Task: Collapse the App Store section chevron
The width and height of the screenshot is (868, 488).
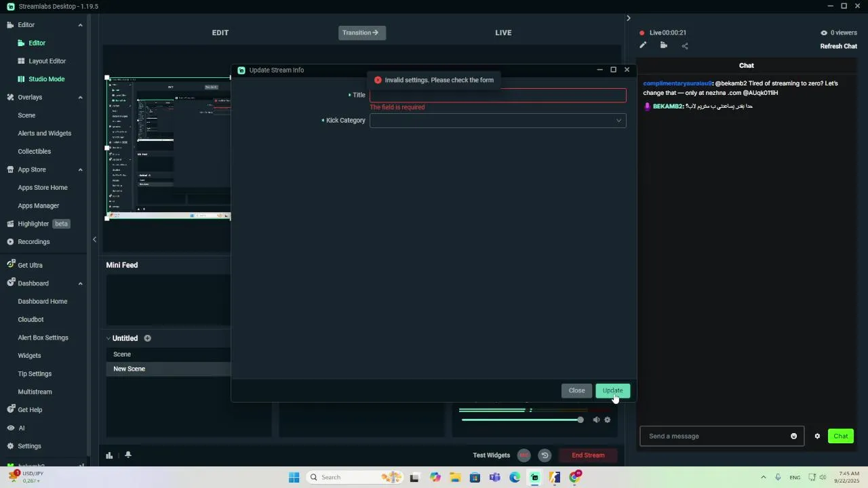Action: click(x=80, y=169)
